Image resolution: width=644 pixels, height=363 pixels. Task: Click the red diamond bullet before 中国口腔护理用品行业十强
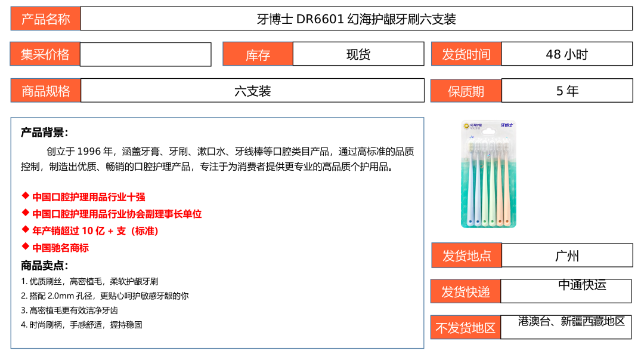tap(25, 196)
